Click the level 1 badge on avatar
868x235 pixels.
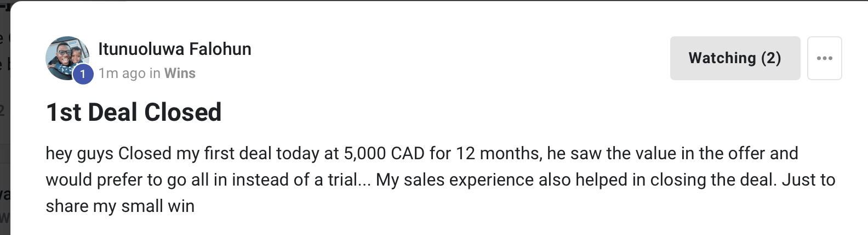click(83, 74)
